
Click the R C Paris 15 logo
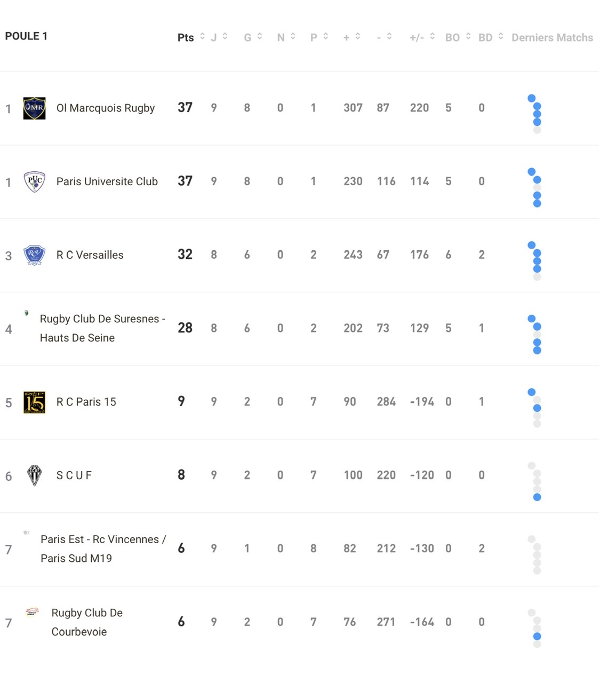[x=34, y=402]
